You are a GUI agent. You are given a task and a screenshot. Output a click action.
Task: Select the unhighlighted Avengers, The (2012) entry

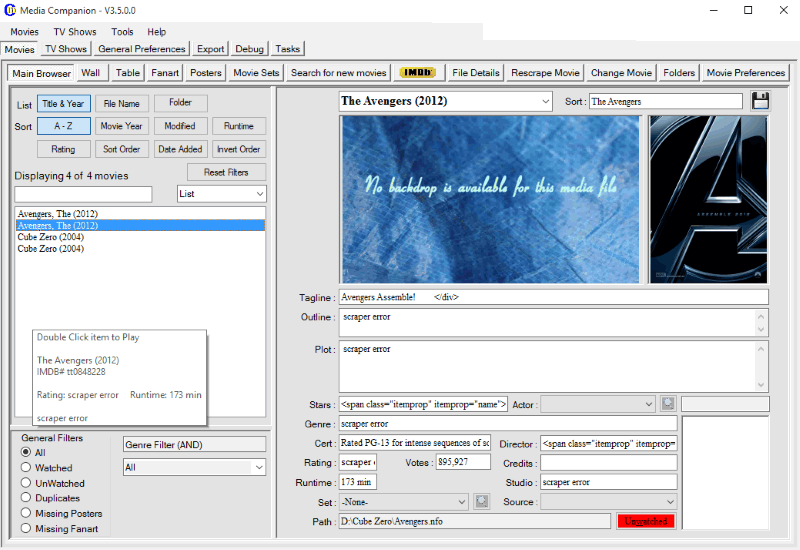click(x=140, y=214)
